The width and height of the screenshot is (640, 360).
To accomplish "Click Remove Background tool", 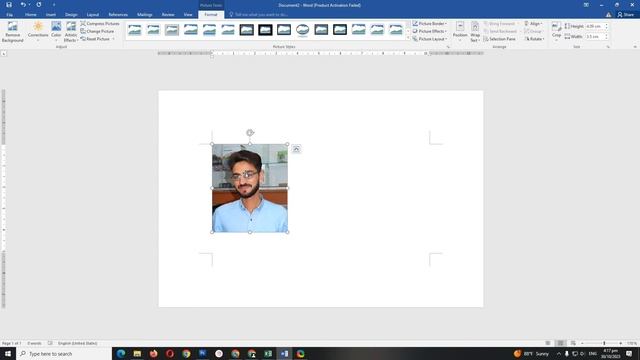I will [x=13, y=32].
